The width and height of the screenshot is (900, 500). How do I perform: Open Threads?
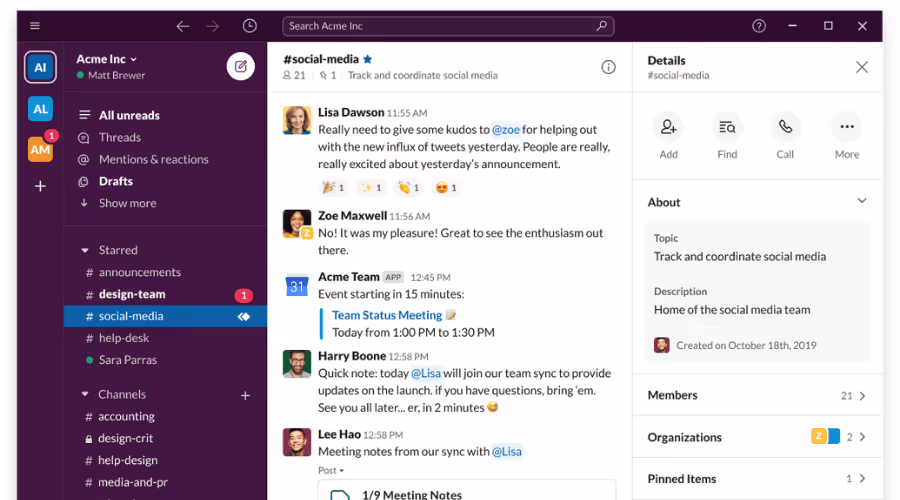click(x=119, y=137)
